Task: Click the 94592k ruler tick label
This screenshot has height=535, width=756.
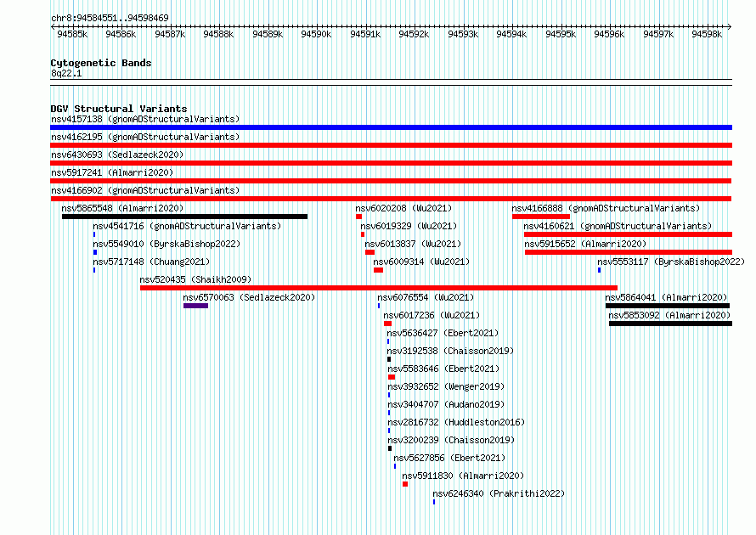Action: tap(414, 34)
